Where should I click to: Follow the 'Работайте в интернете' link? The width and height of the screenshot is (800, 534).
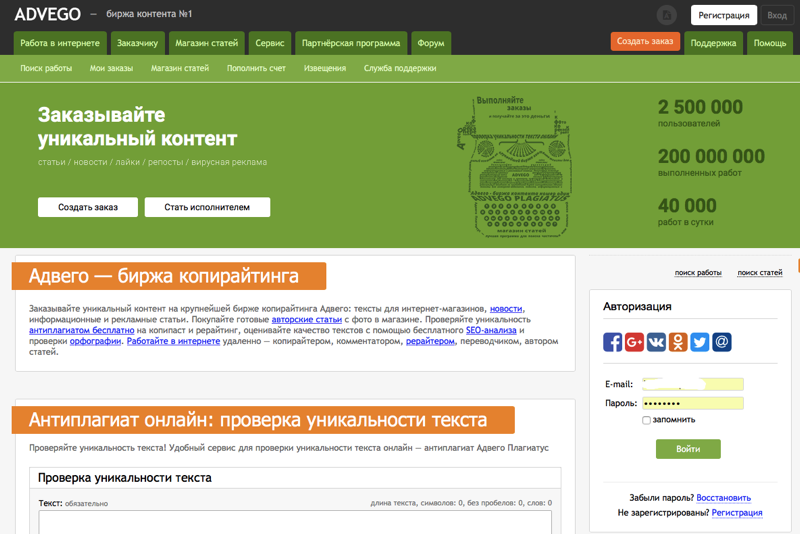pos(173,341)
